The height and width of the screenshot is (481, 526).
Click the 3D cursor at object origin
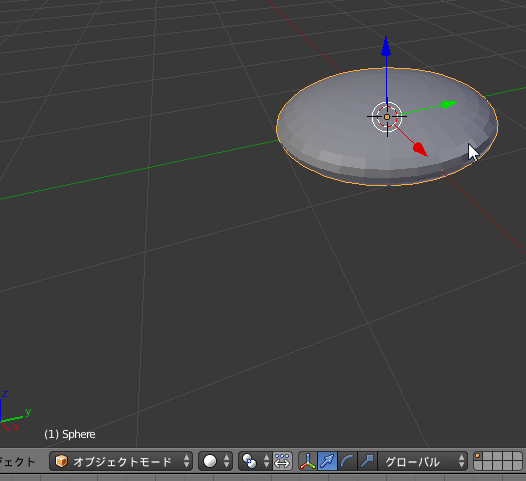click(x=387, y=117)
